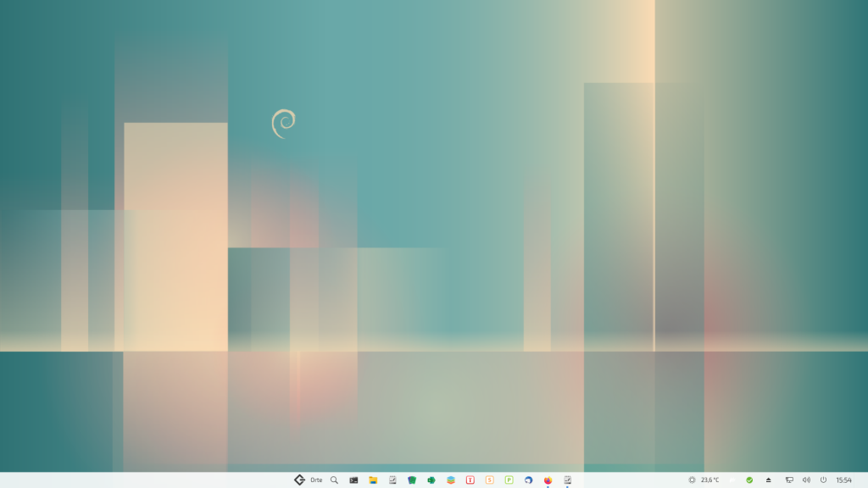This screenshot has width=868, height=488.
Task: Click the search magnifier in the panel
Action: 334,480
